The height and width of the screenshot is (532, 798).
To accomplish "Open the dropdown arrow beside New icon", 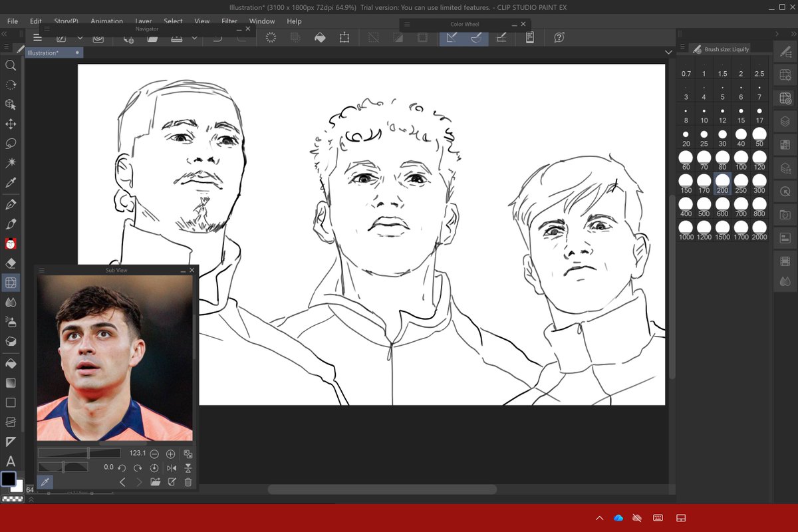I will point(80,38).
